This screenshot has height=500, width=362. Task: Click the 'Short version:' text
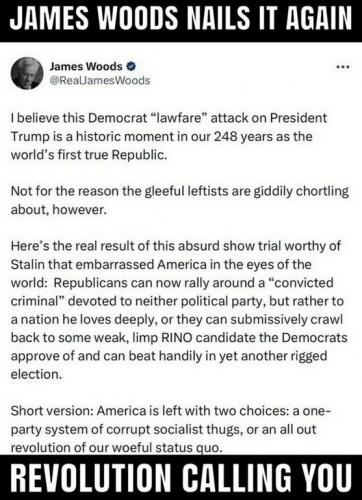(52, 411)
